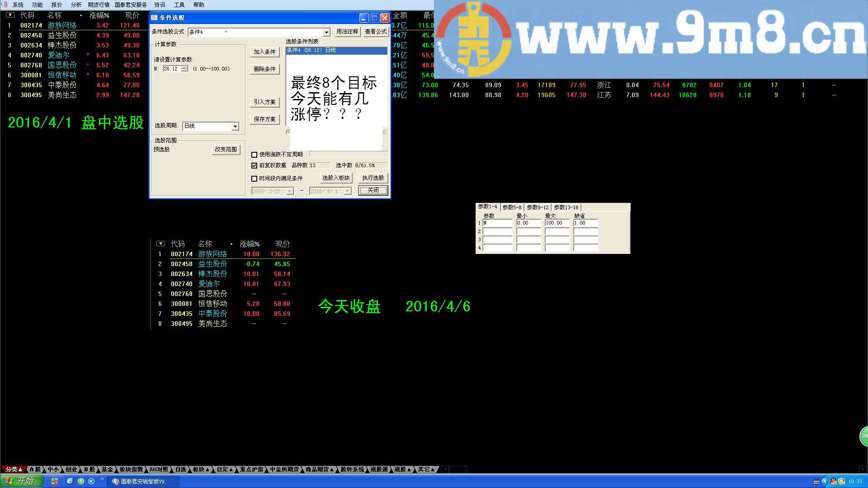Open the 资讯 menu
Image resolution: width=868 pixels, height=488 pixels.
click(x=160, y=5)
